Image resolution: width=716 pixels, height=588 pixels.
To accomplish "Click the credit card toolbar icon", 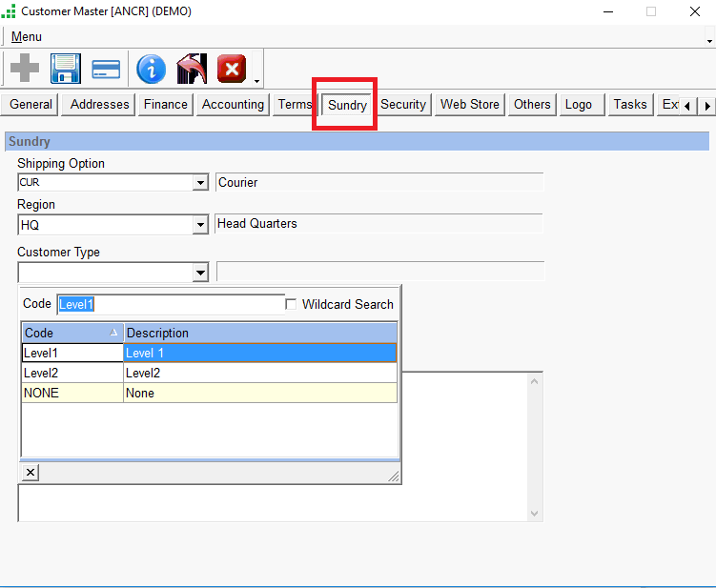I will click(105, 69).
